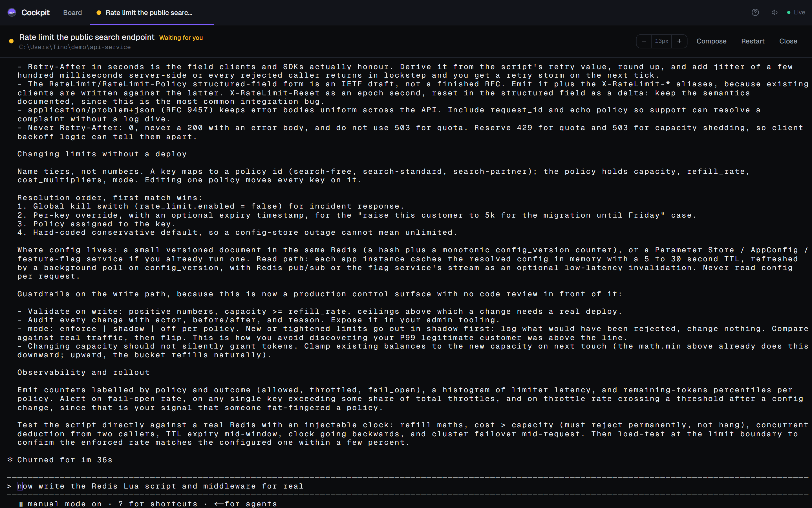Open the help question-mark icon

click(755, 12)
